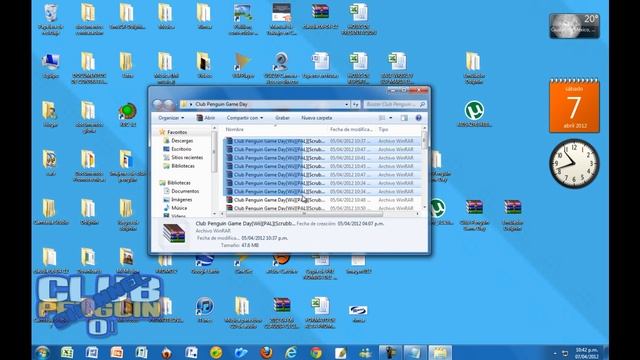640x360 pixels.
Task: Open Internet Explorer from the taskbar
Action: [291, 352]
